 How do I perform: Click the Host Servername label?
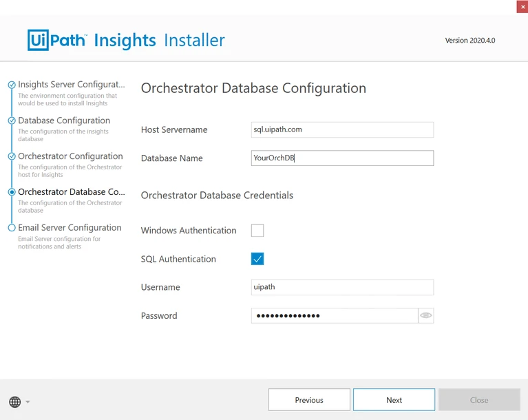point(174,129)
